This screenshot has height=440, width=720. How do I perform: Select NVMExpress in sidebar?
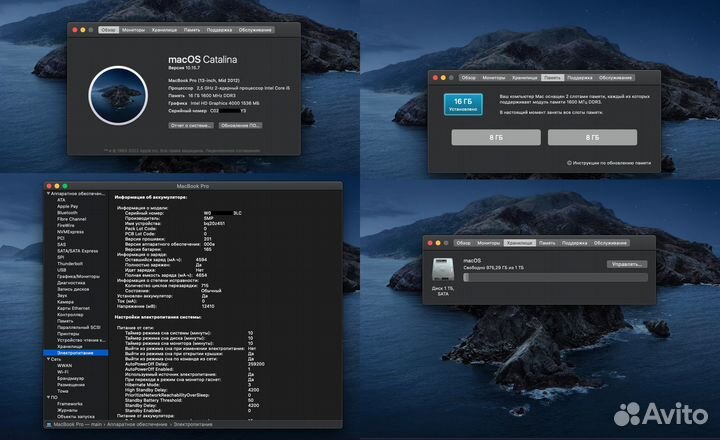point(70,232)
